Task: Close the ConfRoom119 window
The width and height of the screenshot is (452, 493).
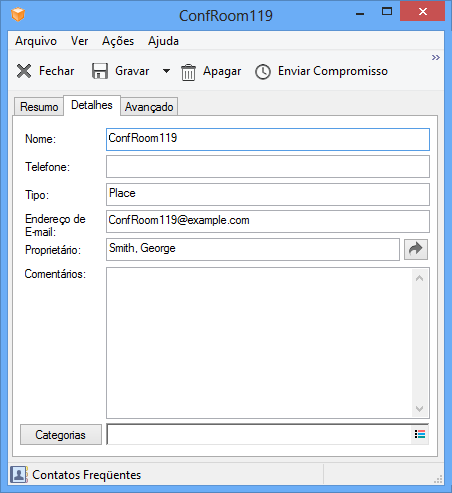Action: click(x=422, y=12)
